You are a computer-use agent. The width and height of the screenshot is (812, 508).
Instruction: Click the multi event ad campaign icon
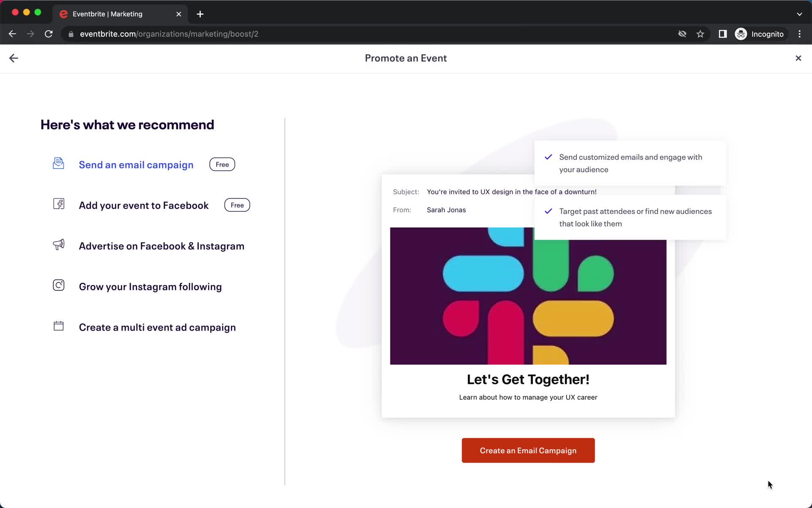pyautogui.click(x=58, y=326)
